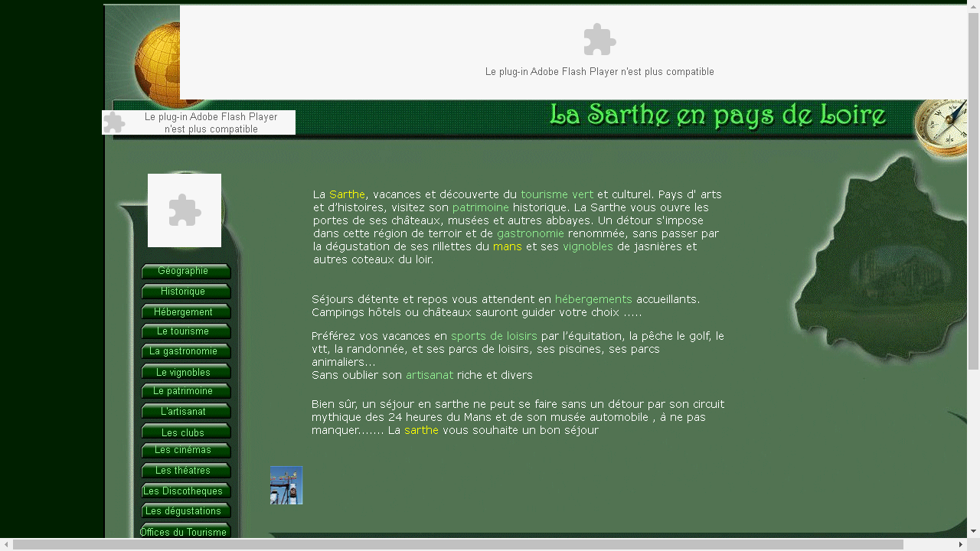Viewport: 980px width, 551px height.
Task: Click the vertical scrollbar down arrow
Action: (973, 530)
